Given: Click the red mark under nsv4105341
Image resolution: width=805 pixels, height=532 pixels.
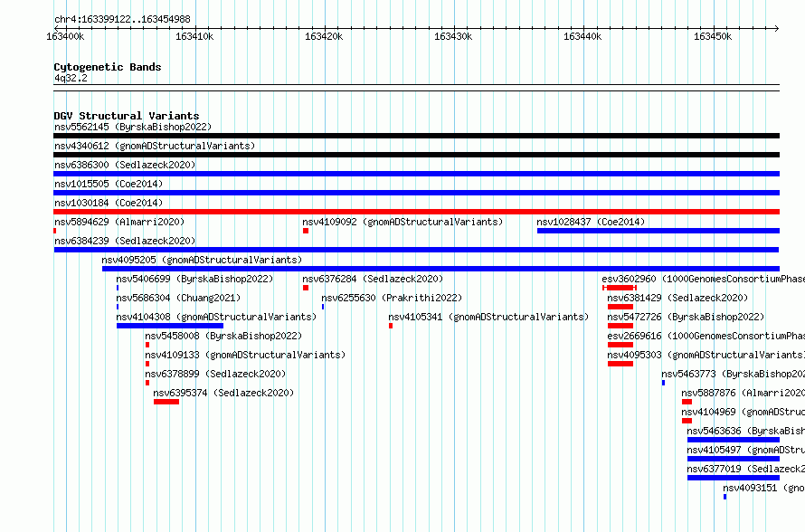Looking at the screenshot, I should [391, 326].
